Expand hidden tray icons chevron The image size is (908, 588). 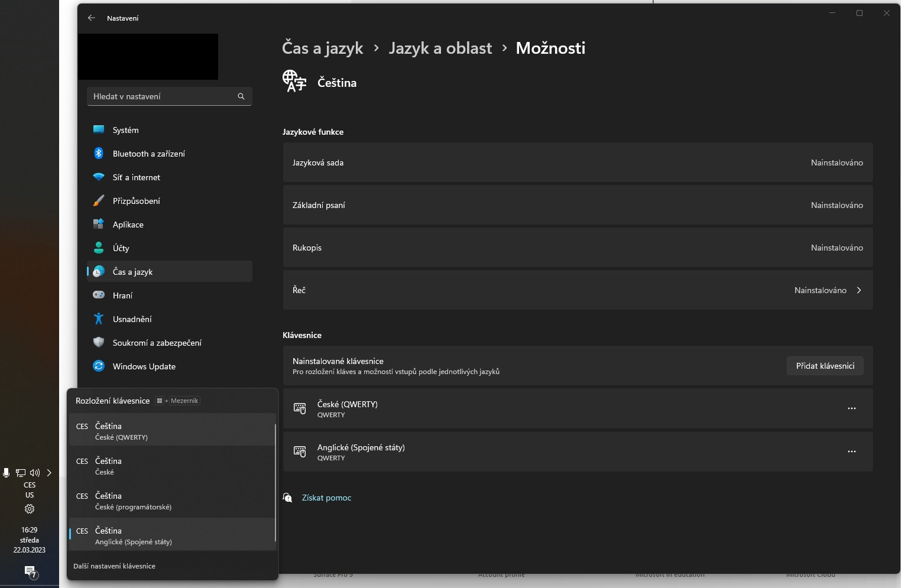coord(49,472)
